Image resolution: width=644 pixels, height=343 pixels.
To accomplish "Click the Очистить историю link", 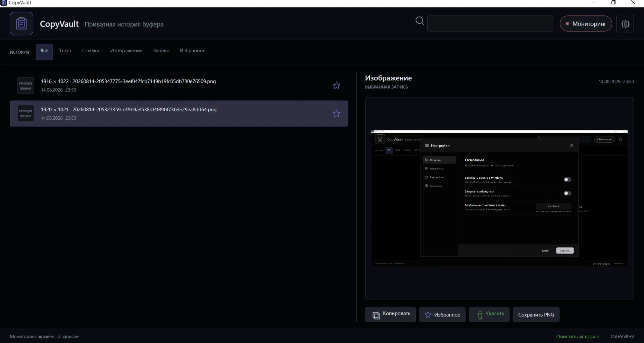I will [578, 337].
